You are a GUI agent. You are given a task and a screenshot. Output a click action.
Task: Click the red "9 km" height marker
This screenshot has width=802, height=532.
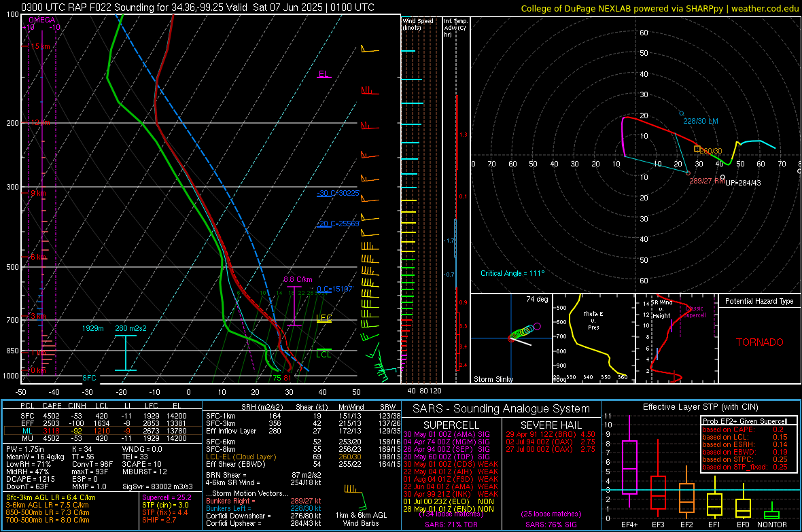(38, 193)
